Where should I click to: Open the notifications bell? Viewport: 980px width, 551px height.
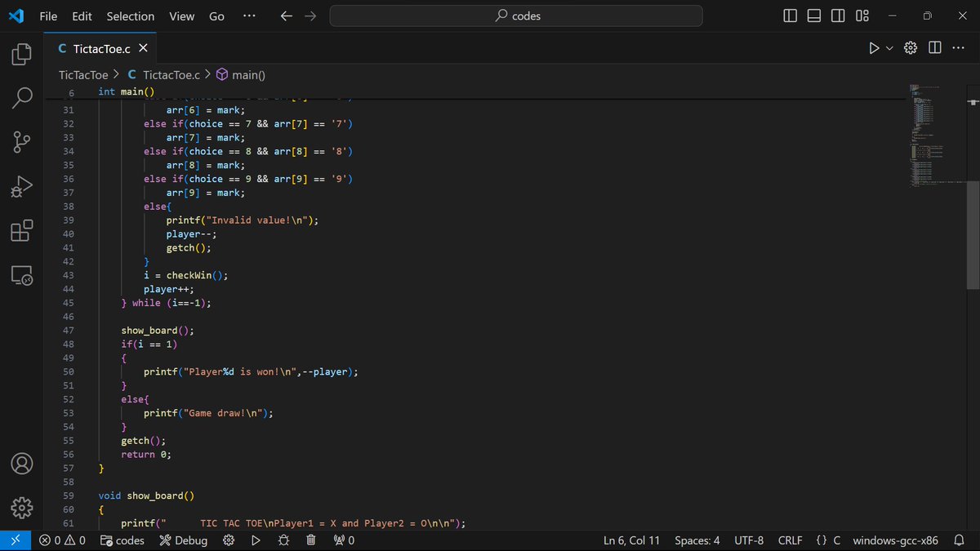pyautogui.click(x=960, y=540)
